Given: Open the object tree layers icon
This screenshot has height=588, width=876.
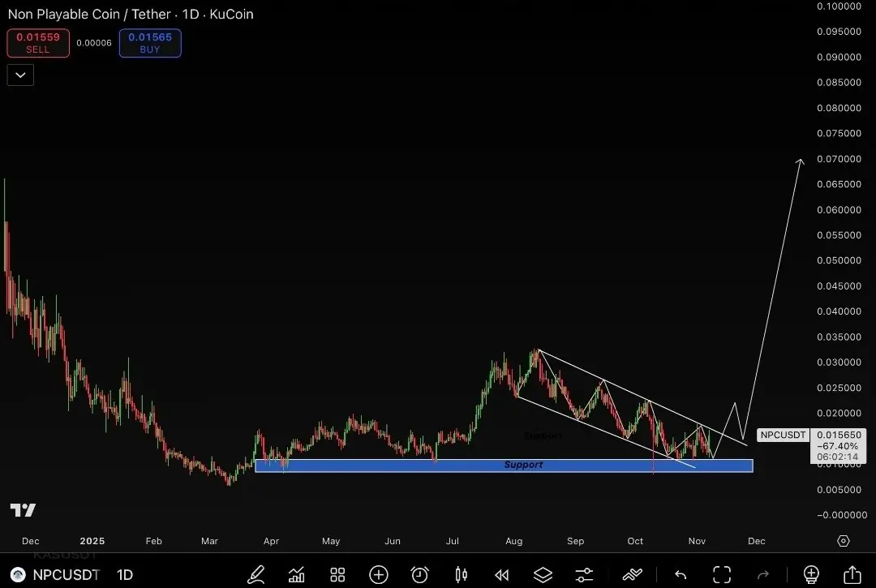Looking at the screenshot, I should (543, 574).
